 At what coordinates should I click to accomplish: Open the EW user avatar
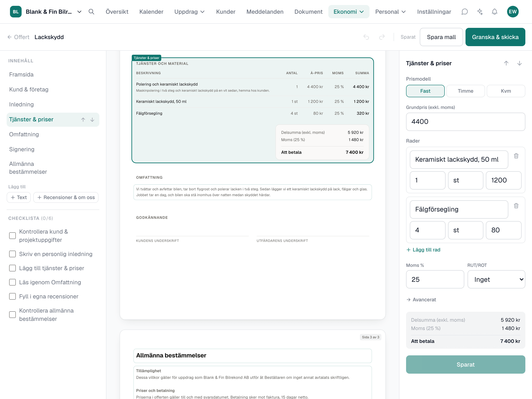513,12
